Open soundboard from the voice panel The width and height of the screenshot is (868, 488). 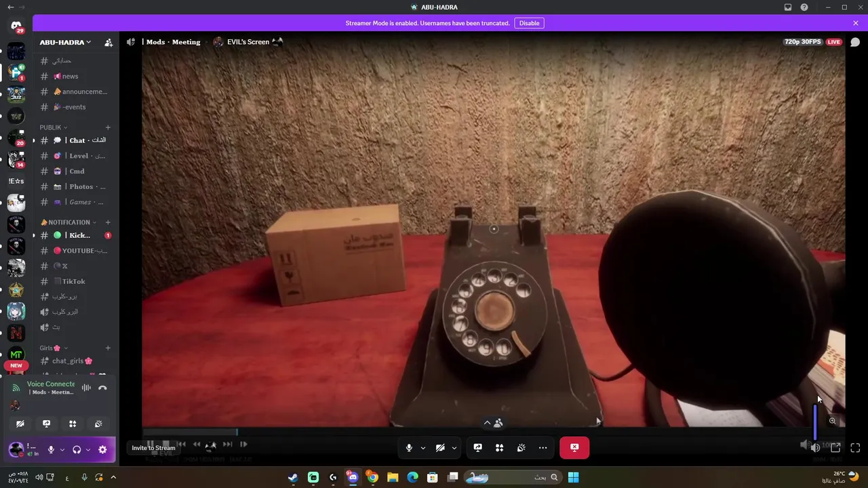point(98,424)
